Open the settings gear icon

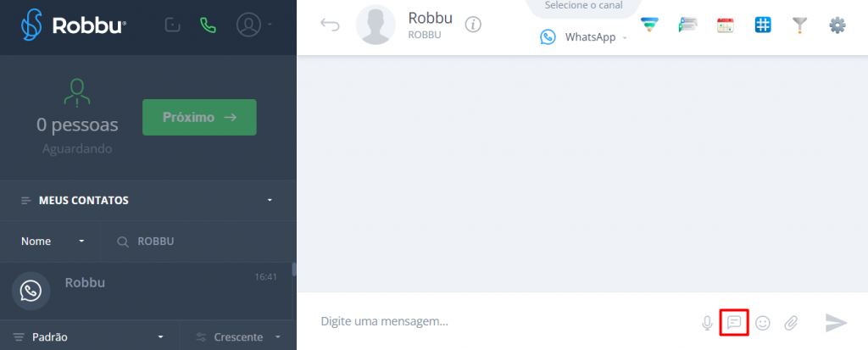point(837,25)
